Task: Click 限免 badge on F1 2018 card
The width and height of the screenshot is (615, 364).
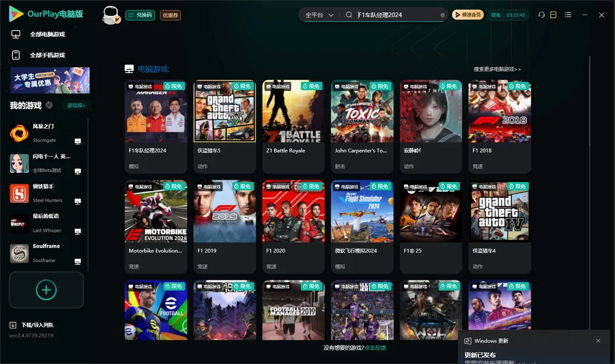Action: tap(517, 86)
